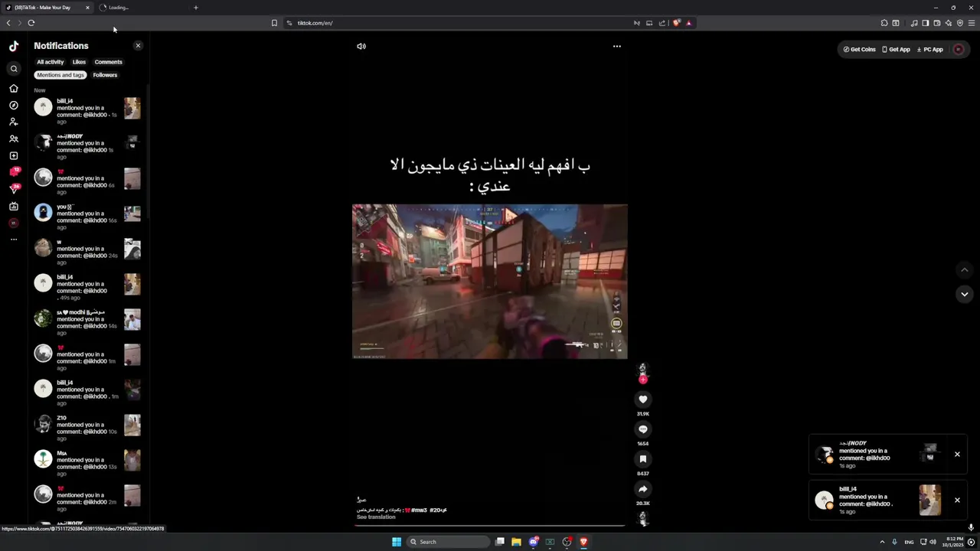Open the video's three-dots options menu
980x551 pixels.
[617, 46]
